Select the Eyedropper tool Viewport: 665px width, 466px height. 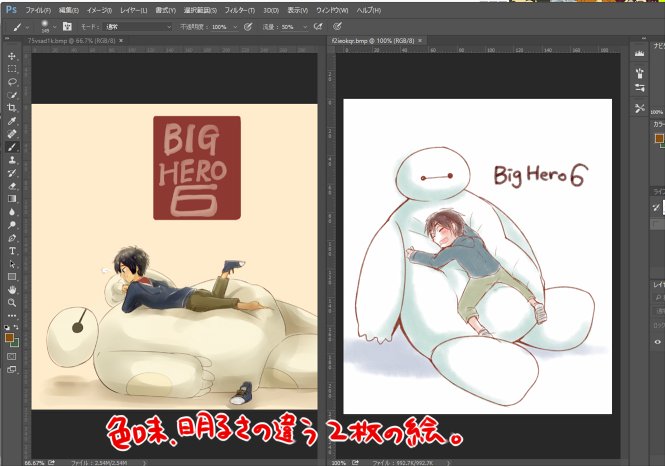coord(12,121)
